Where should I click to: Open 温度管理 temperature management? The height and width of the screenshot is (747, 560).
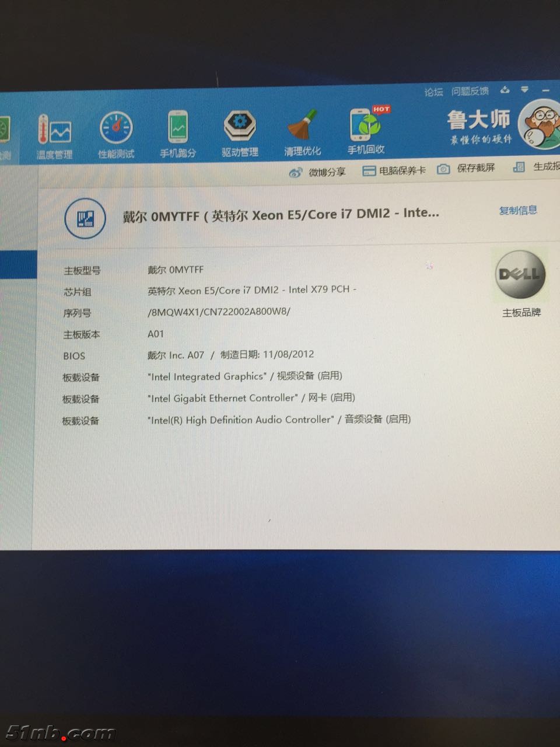click(54, 136)
